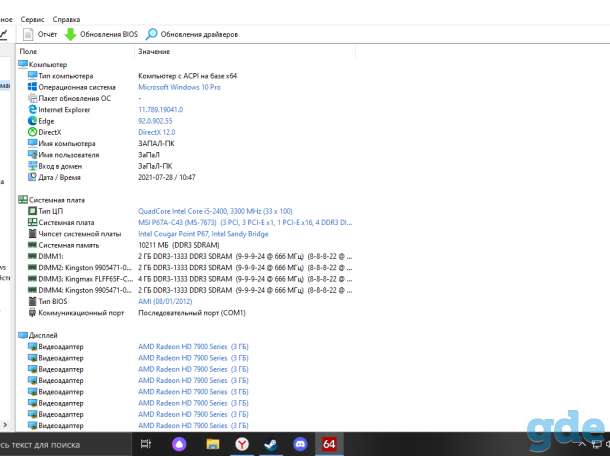Click the Поле column header
Screen dimensions: 610x456
(x=28, y=51)
